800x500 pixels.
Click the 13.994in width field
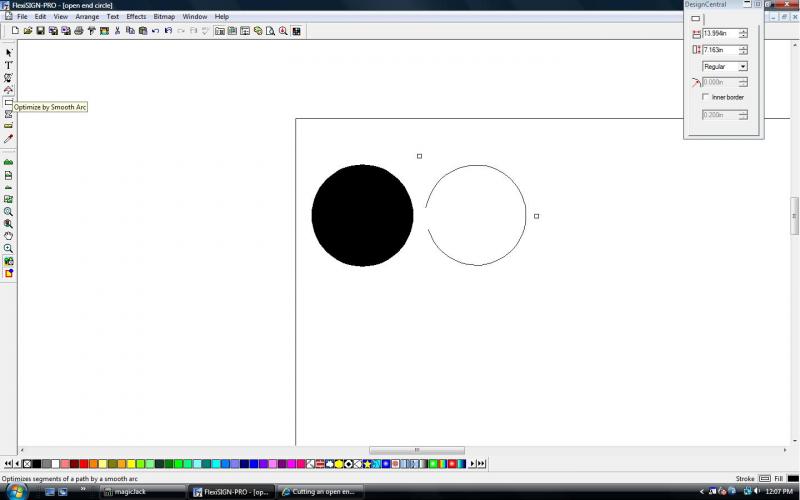(720, 33)
